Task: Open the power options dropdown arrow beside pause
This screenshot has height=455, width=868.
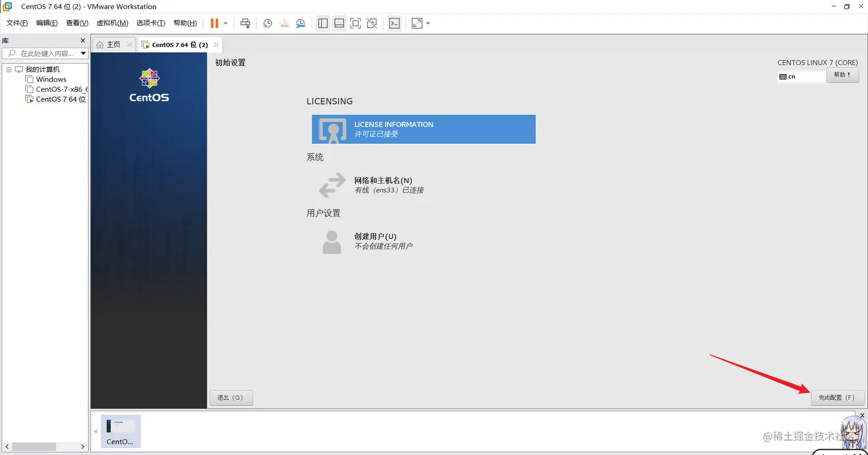Action: pos(225,24)
